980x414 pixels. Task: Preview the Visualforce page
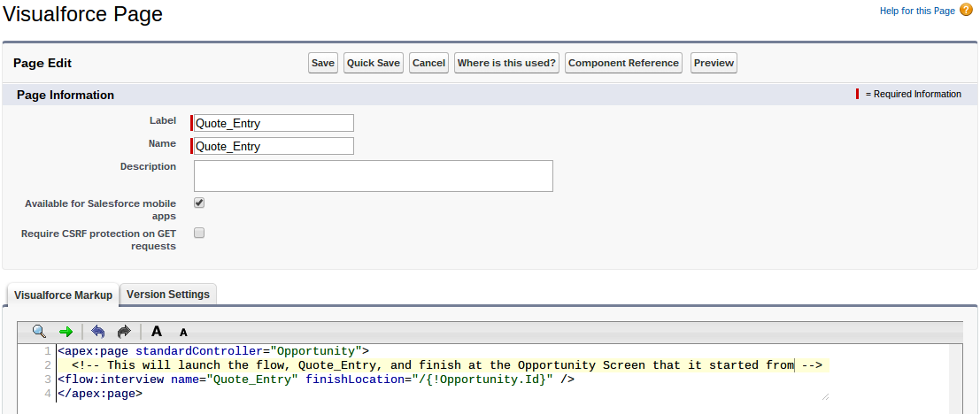coord(714,63)
